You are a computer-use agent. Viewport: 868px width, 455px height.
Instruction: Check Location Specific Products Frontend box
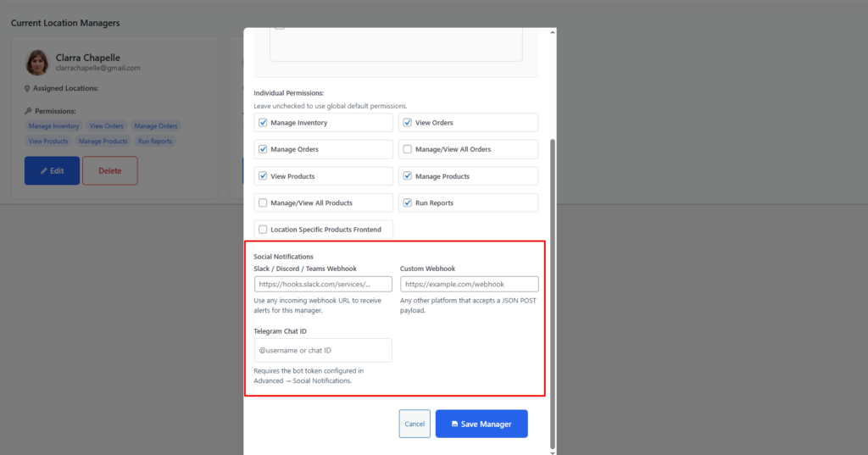coord(263,230)
